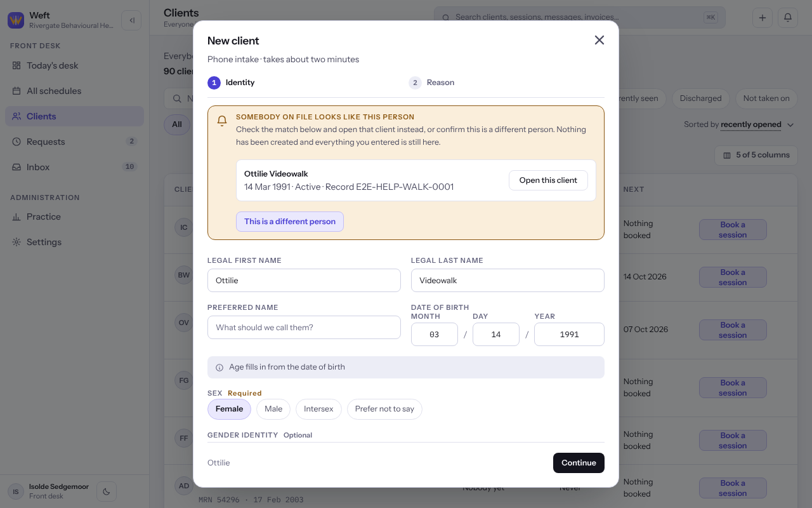Select Male sex option

273,409
